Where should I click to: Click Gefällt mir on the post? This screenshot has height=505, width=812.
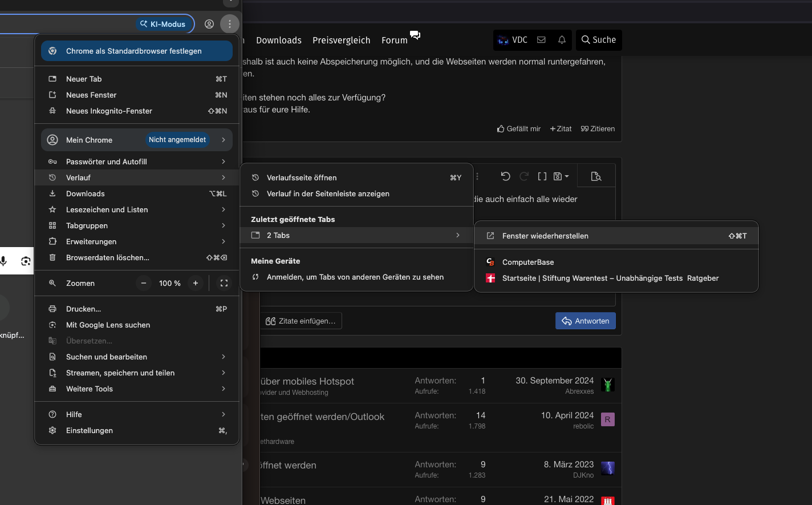(x=519, y=128)
